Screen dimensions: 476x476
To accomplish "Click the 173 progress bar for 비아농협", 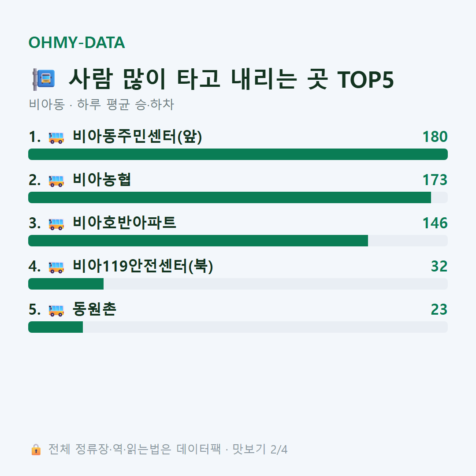I will click(x=238, y=197).
